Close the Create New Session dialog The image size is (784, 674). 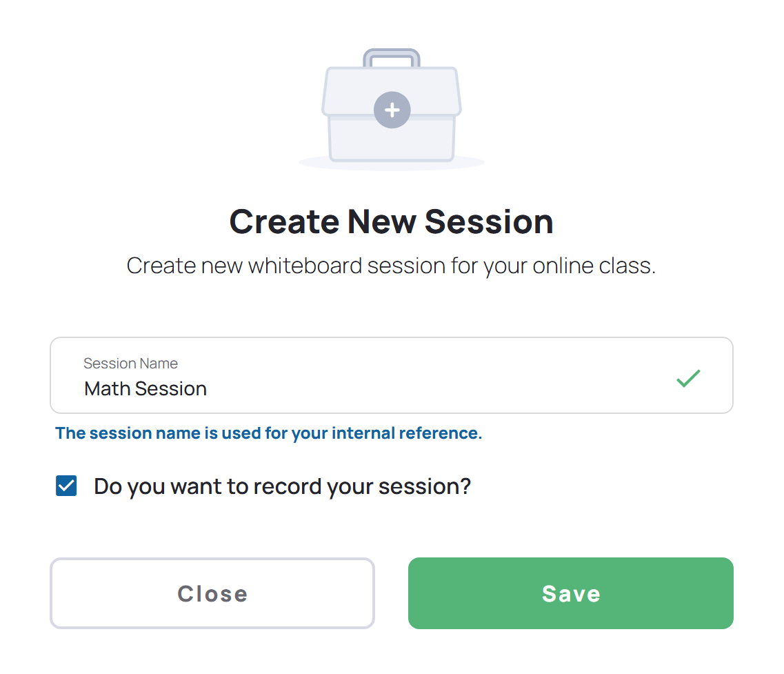212,593
